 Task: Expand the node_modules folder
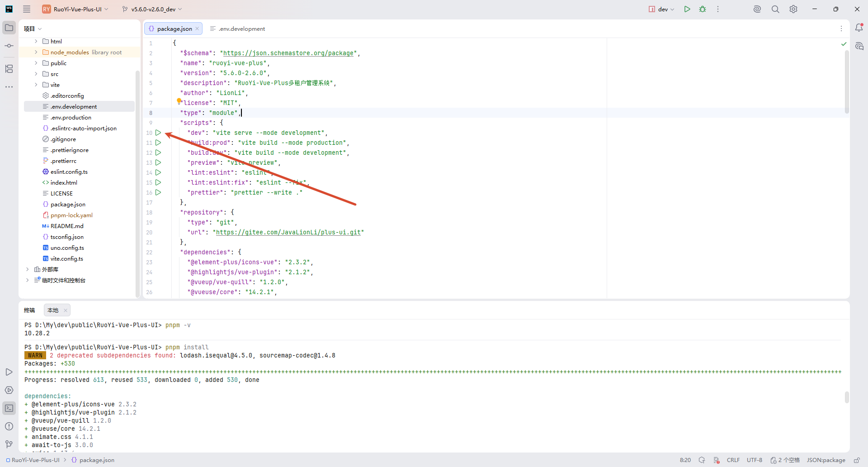coord(36,52)
